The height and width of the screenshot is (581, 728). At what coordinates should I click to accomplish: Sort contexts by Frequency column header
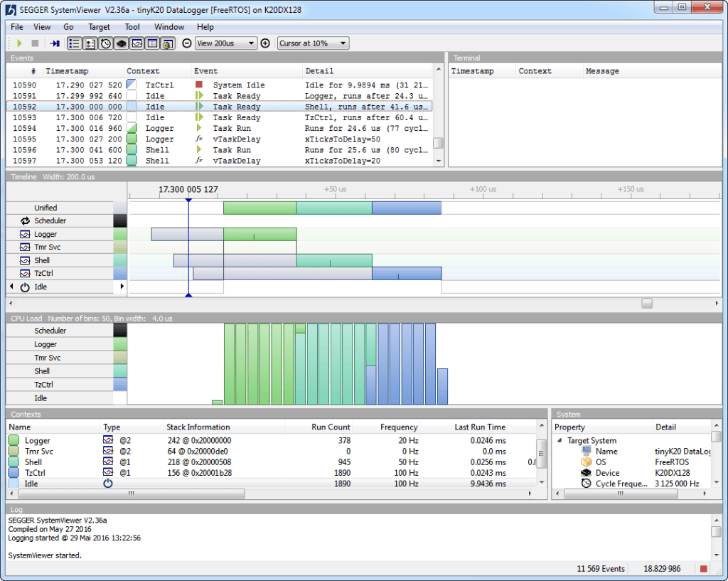[386, 427]
